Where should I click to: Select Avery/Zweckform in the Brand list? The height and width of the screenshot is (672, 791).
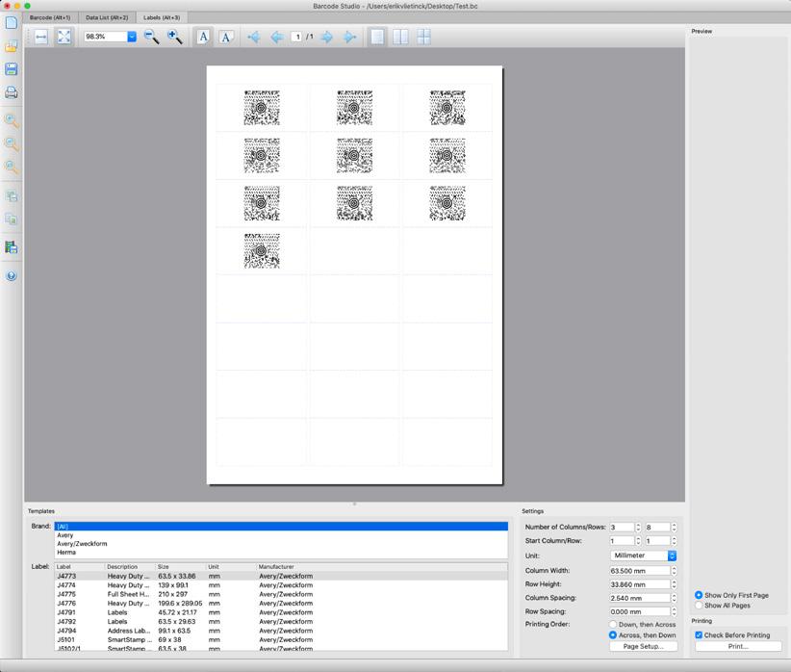pos(281,544)
